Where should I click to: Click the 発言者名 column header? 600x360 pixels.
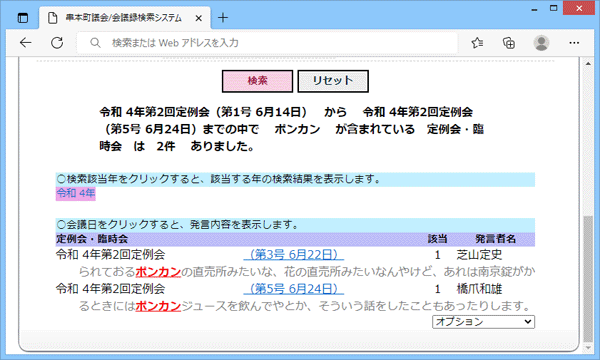[496, 239]
